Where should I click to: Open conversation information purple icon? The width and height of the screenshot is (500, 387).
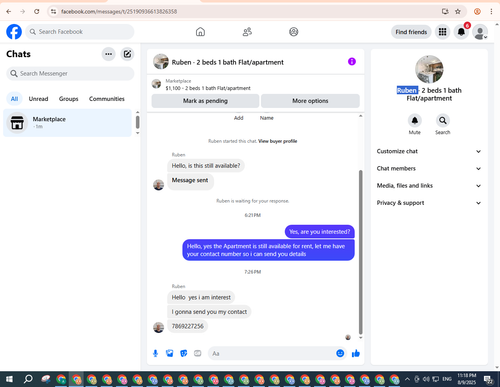tap(352, 62)
